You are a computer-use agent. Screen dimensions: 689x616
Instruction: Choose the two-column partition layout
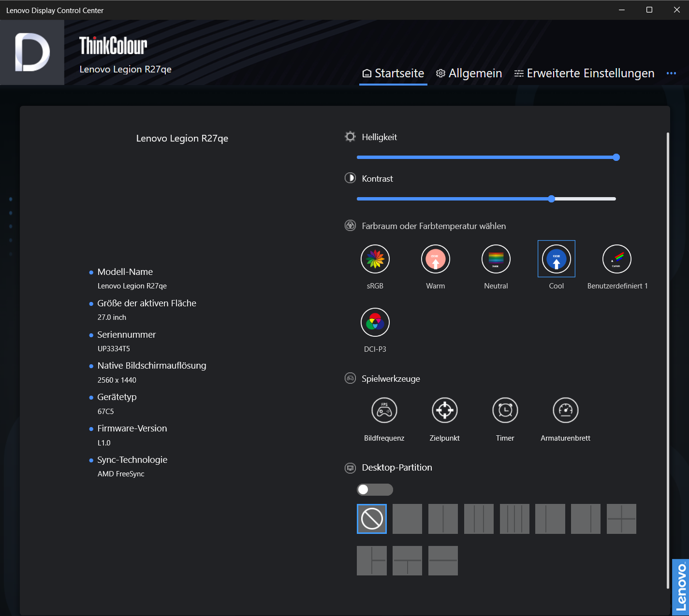point(443,519)
